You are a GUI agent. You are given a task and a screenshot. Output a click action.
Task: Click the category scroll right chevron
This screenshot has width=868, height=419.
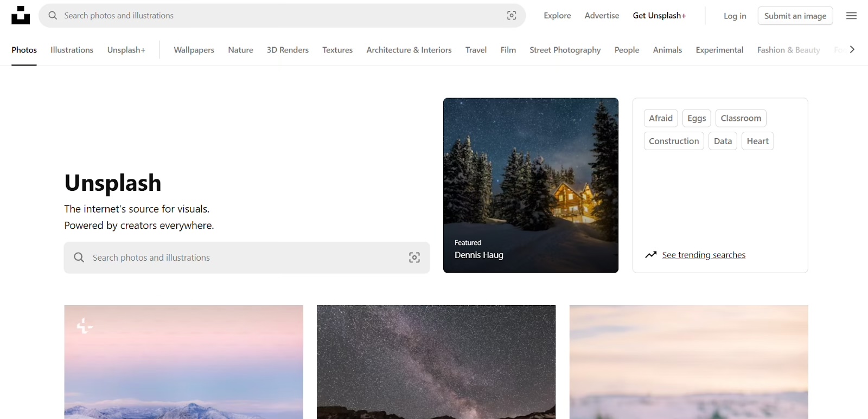852,49
